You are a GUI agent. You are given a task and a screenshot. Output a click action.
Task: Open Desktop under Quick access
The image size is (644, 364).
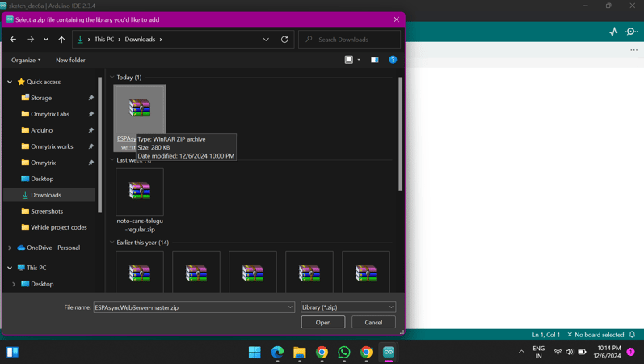42,179
